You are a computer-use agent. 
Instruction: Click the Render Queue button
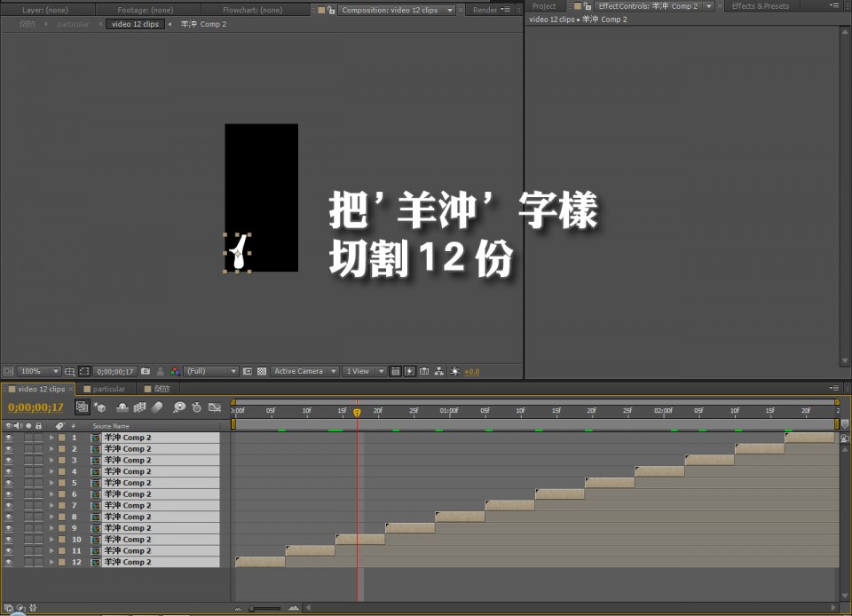click(486, 11)
